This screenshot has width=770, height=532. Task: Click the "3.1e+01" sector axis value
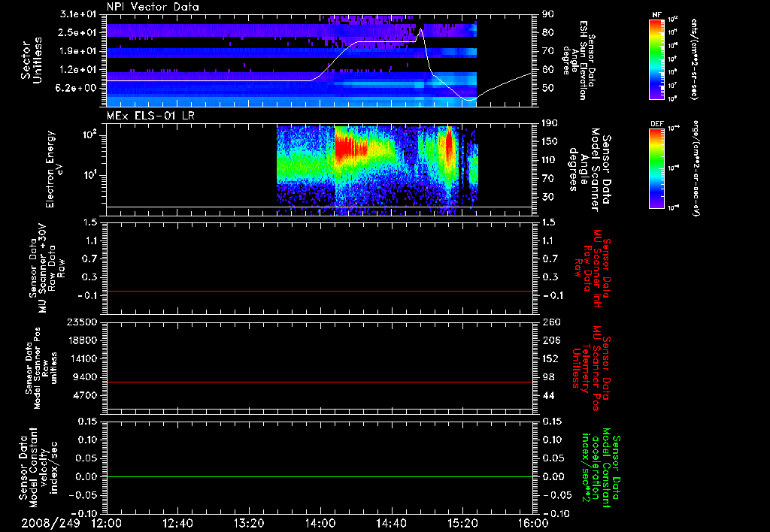click(77, 14)
